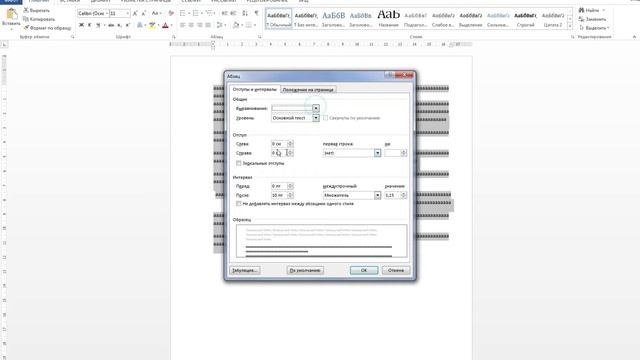Toggle Strikethrough formatting icon
The width and height of the screenshot is (640, 360).
[111, 25]
